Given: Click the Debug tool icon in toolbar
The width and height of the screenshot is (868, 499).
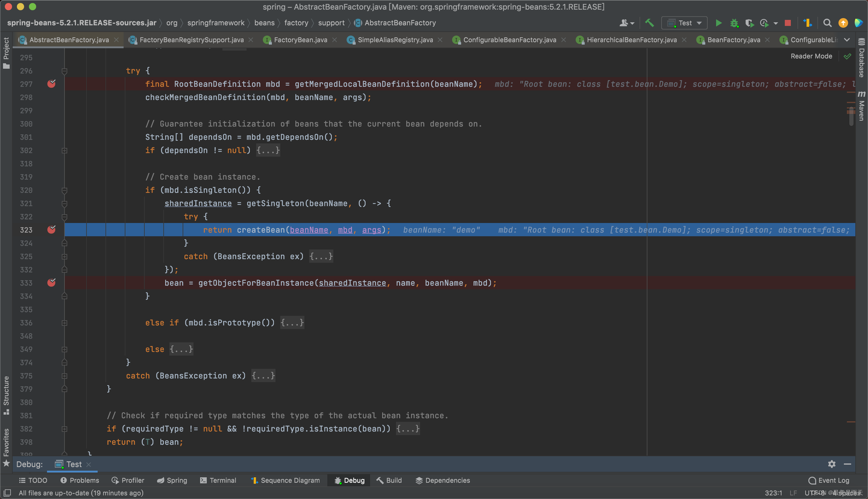Looking at the screenshot, I should (x=734, y=23).
